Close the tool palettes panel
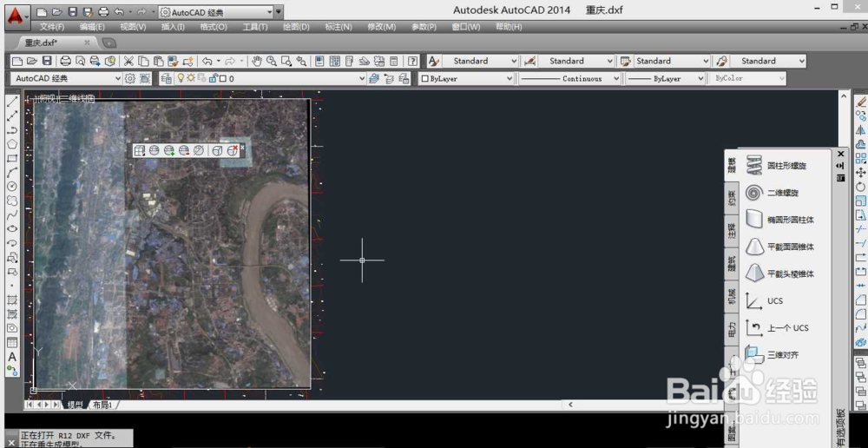Screen dimensions: 868x448 [x=841, y=154]
